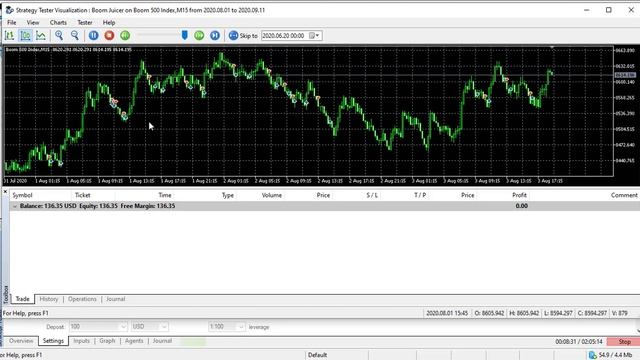Sort by Symbol column header
Viewport: 640px width, 360px height.
[22, 195]
